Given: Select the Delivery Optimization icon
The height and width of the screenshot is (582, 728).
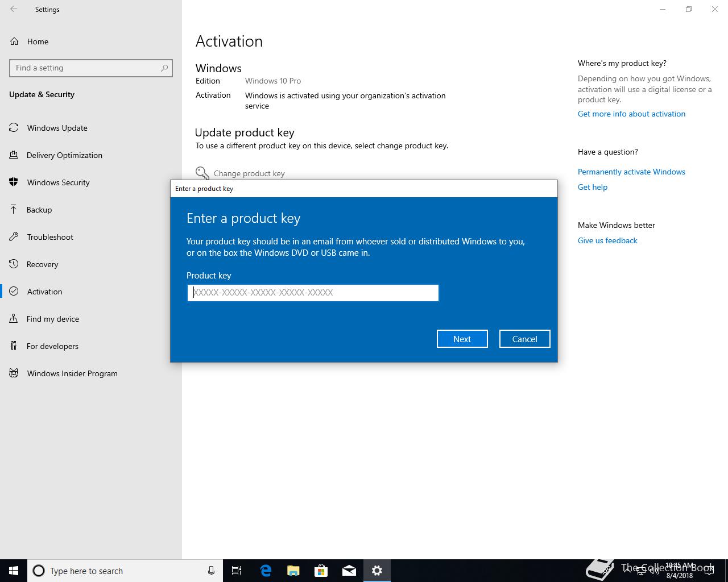Looking at the screenshot, I should pyautogui.click(x=14, y=155).
